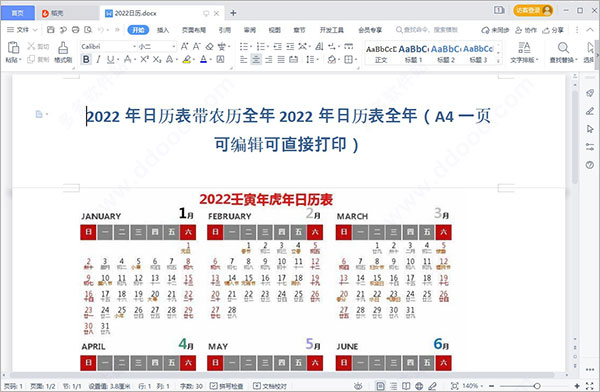Collapse the ribbon with the chevron
The image size is (600, 392).
coord(590,29)
